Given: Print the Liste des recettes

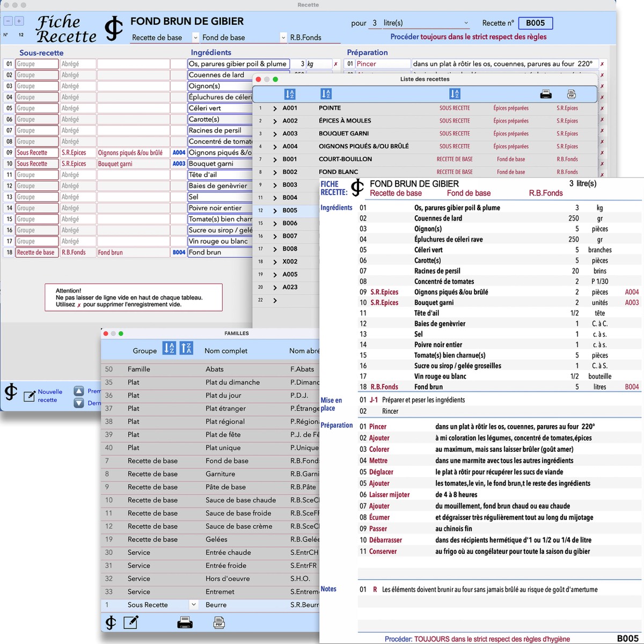Looking at the screenshot, I should 546,94.
